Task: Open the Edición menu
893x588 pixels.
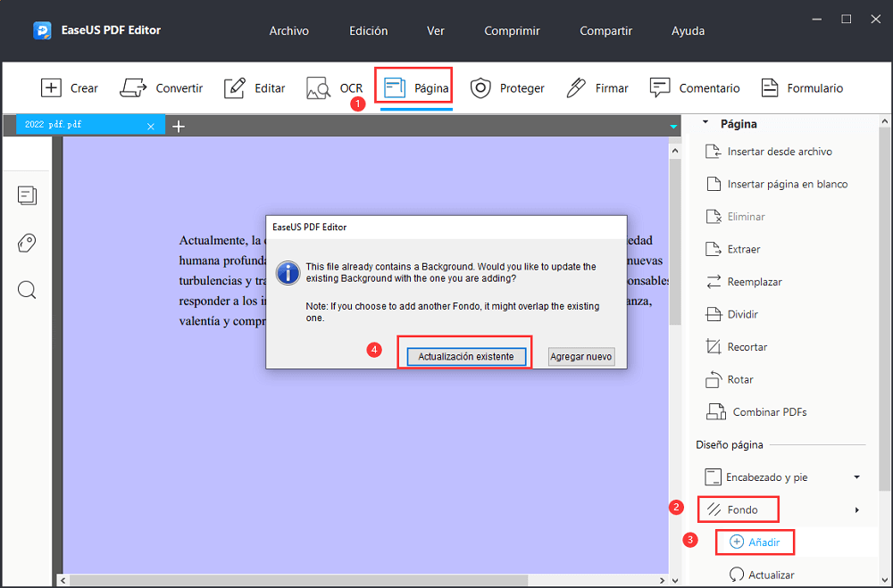Action: [x=369, y=30]
